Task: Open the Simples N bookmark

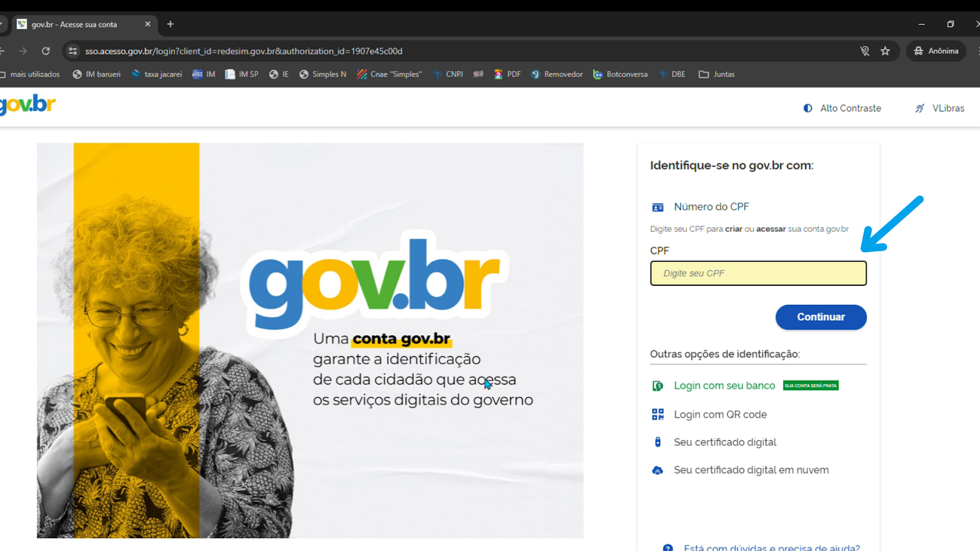Action: (322, 74)
